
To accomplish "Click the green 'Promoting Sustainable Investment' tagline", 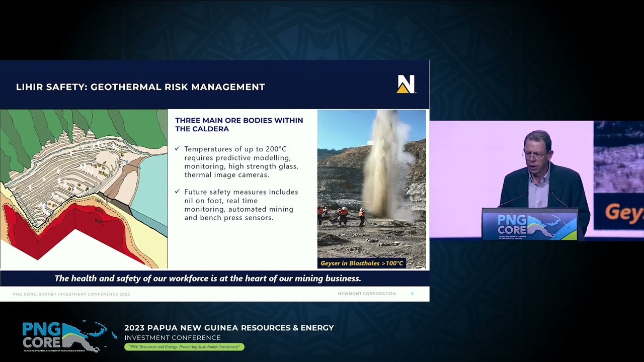I will 184,347.
